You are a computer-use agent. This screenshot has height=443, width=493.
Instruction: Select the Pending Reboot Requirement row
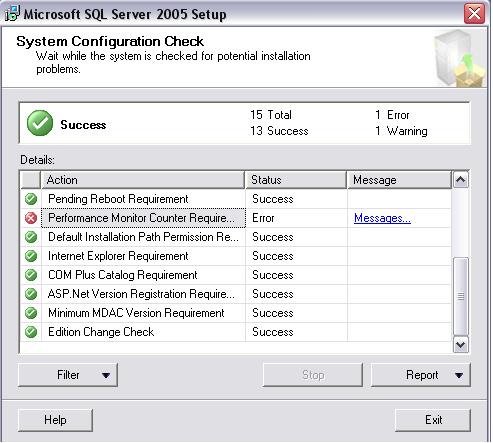(236, 199)
